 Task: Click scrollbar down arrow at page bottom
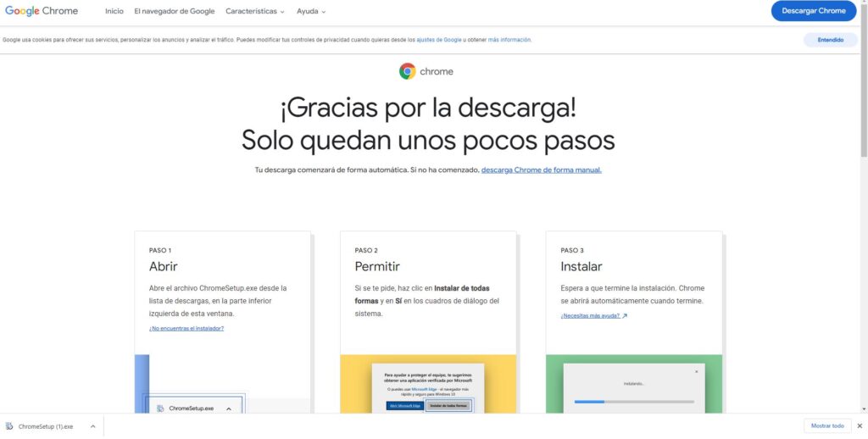pyautogui.click(x=864, y=409)
